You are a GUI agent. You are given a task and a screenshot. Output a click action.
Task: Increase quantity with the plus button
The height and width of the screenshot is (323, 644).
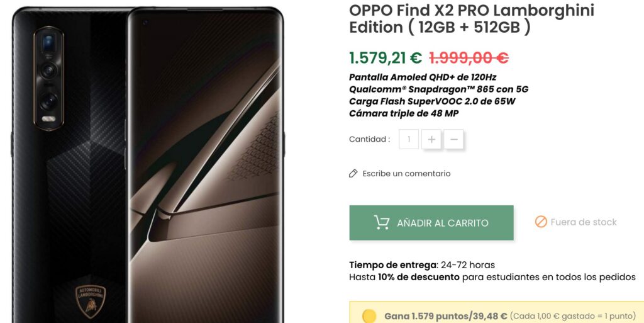431,139
